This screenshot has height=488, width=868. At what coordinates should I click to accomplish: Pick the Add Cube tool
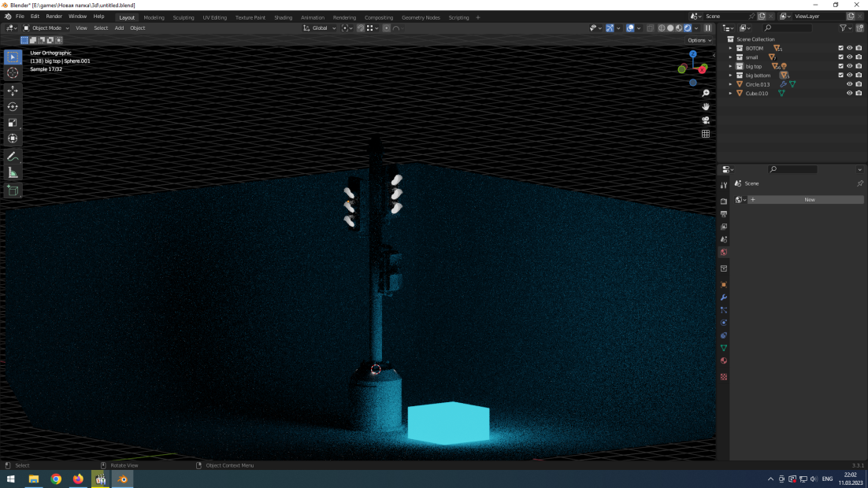(13, 190)
